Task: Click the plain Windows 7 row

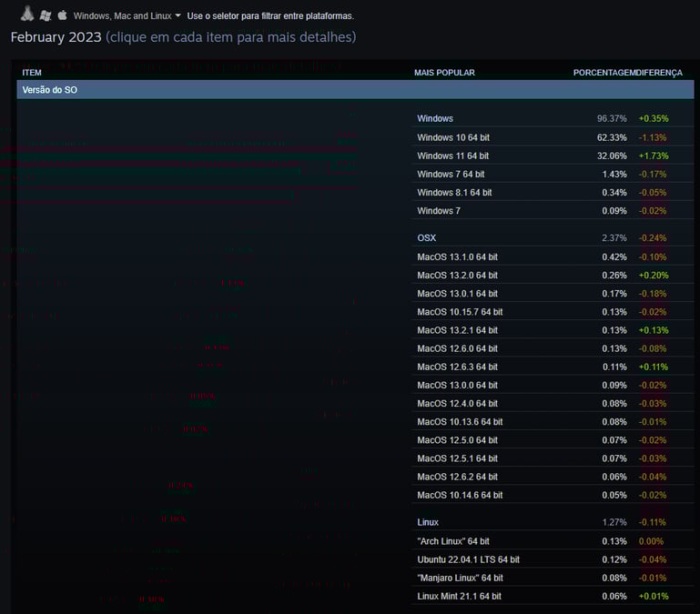Action: 553,211
